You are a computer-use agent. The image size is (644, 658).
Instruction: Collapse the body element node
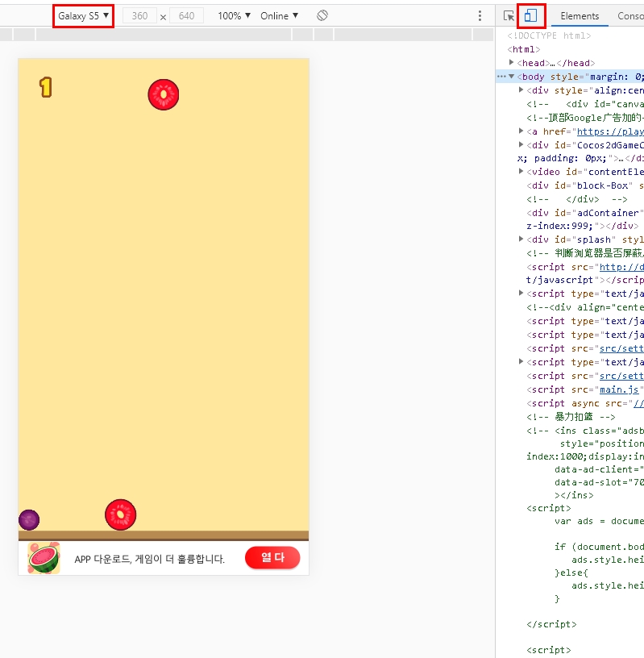point(512,77)
